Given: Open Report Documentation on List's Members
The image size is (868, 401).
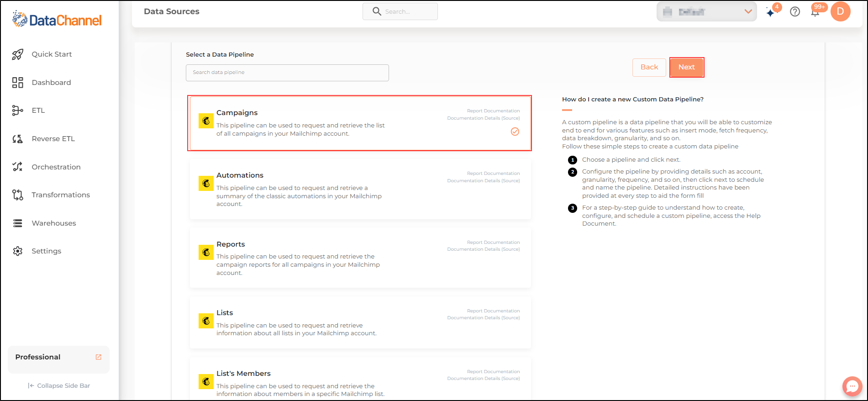Looking at the screenshot, I should (x=493, y=372).
